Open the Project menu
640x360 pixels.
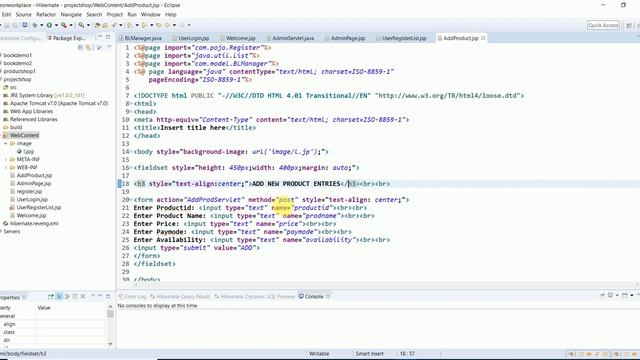[115, 14]
